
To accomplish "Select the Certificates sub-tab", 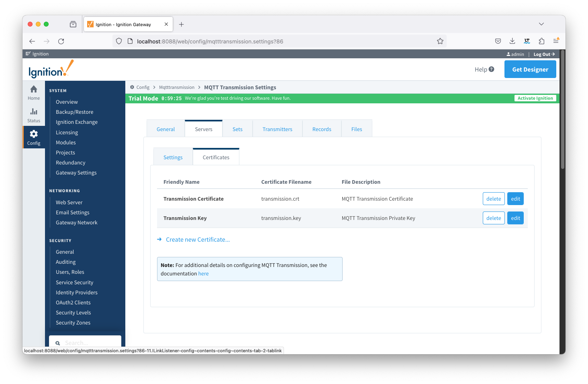I will tap(216, 157).
